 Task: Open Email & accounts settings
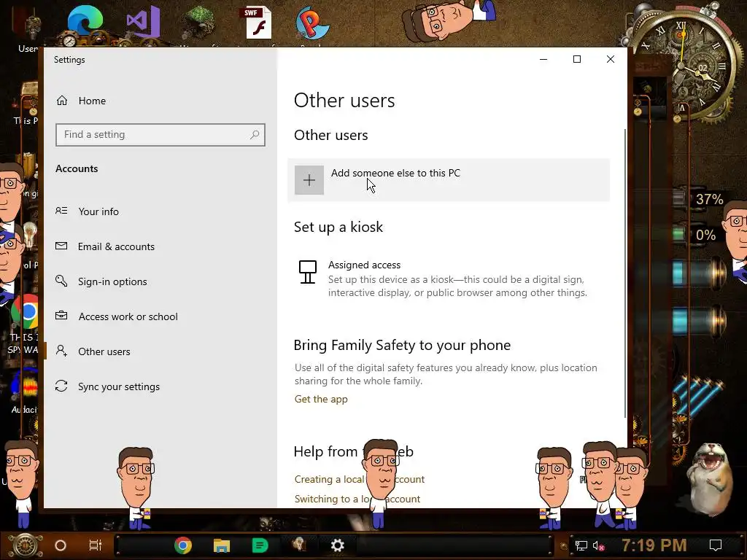116,246
